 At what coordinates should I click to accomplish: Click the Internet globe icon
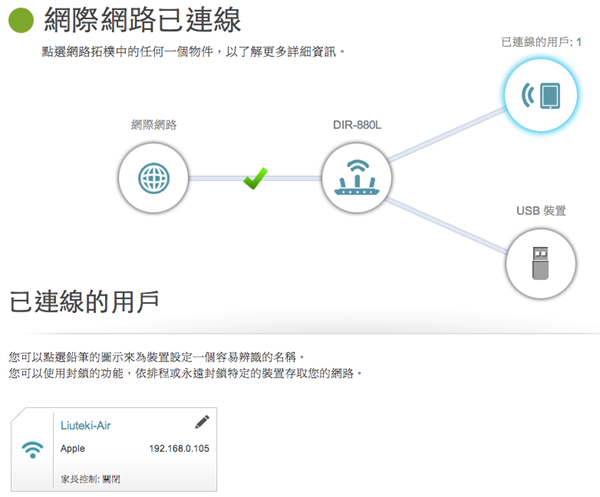pyautogui.click(x=153, y=179)
